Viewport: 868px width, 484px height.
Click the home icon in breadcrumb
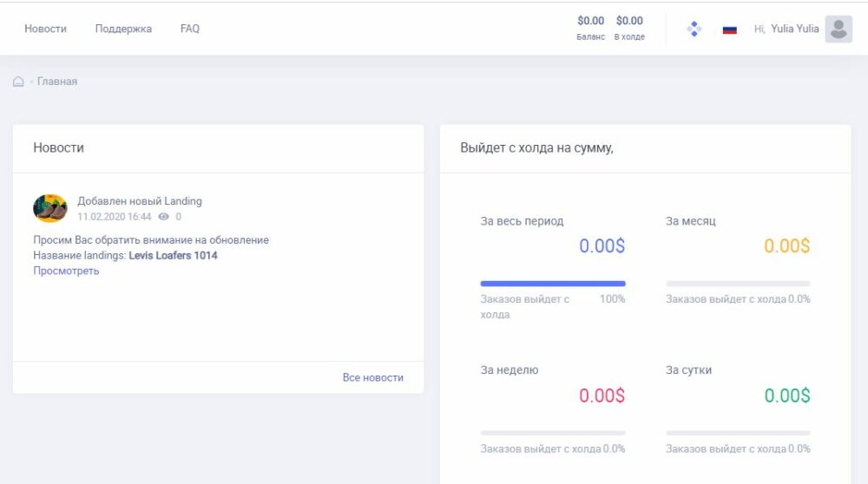point(18,82)
